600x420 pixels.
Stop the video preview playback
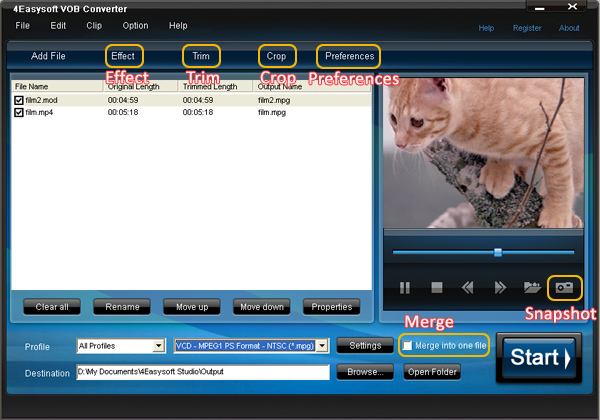(437, 287)
